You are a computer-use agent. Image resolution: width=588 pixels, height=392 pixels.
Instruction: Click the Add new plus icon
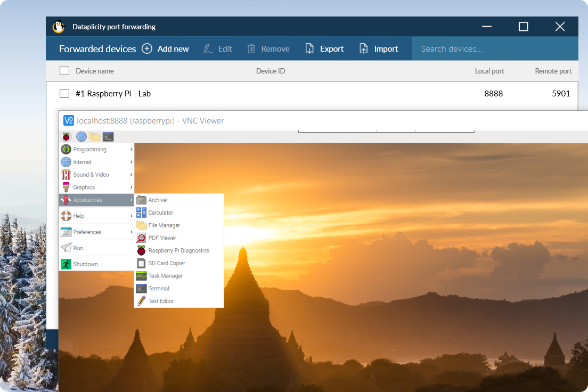click(x=147, y=49)
